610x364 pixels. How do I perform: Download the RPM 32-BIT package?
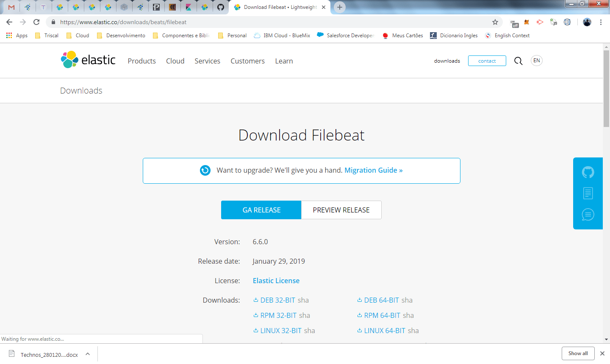[x=275, y=315]
